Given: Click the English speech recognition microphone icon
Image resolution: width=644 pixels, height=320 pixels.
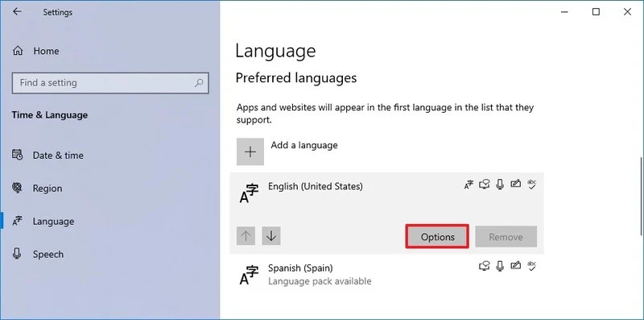Looking at the screenshot, I should pyautogui.click(x=500, y=185).
